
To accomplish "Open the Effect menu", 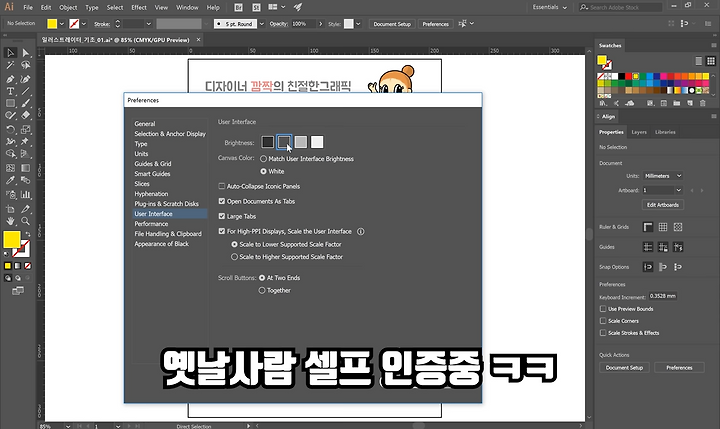I will [x=139, y=7].
